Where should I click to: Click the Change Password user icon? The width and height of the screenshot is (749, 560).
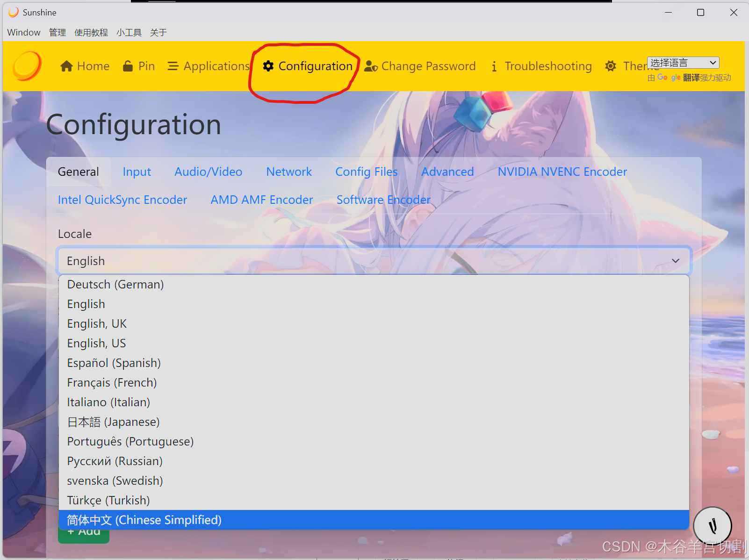[x=371, y=66]
